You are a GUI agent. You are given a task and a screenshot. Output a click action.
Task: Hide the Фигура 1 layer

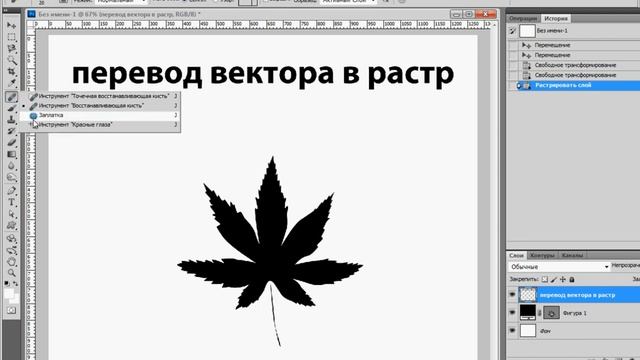[512, 313]
